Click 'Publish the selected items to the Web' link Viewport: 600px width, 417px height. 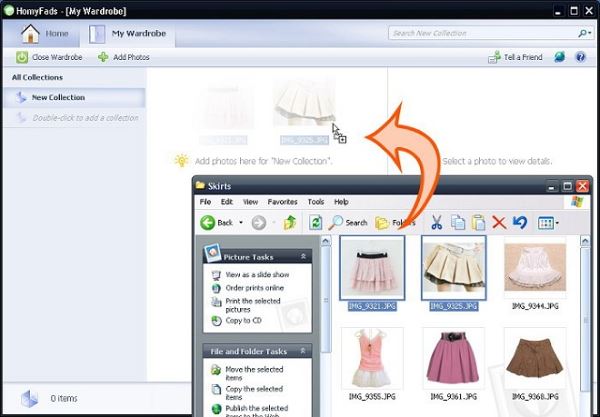[x=256, y=411]
